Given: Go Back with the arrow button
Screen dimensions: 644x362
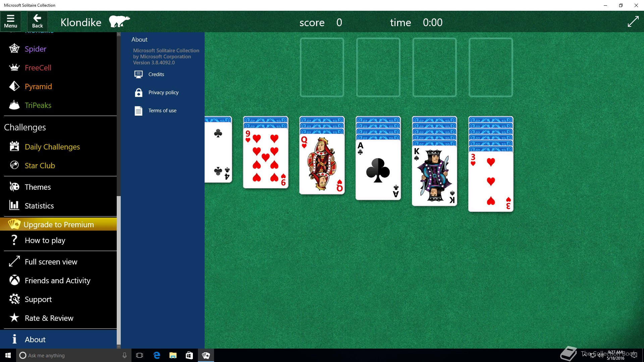Looking at the screenshot, I should (x=37, y=21).
